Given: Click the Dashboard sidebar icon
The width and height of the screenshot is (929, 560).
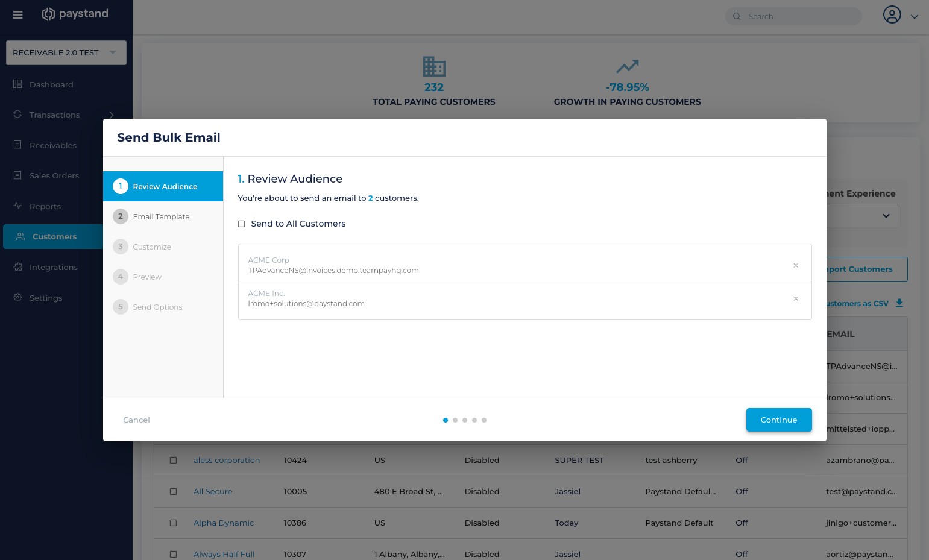Looking at the screenshot, I should point(17,84).
